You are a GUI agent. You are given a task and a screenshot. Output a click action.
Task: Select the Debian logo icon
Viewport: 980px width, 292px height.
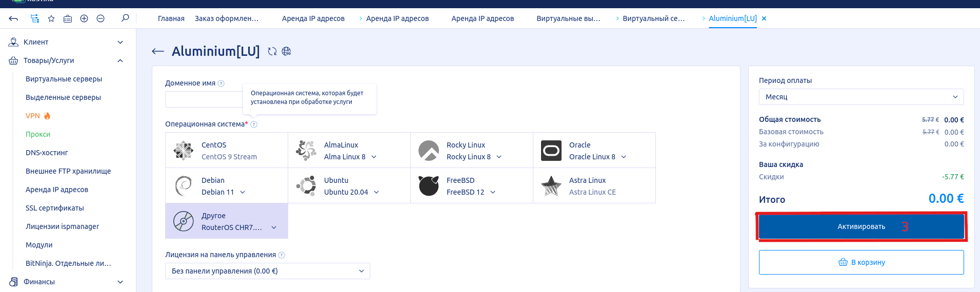click(184, 186)
